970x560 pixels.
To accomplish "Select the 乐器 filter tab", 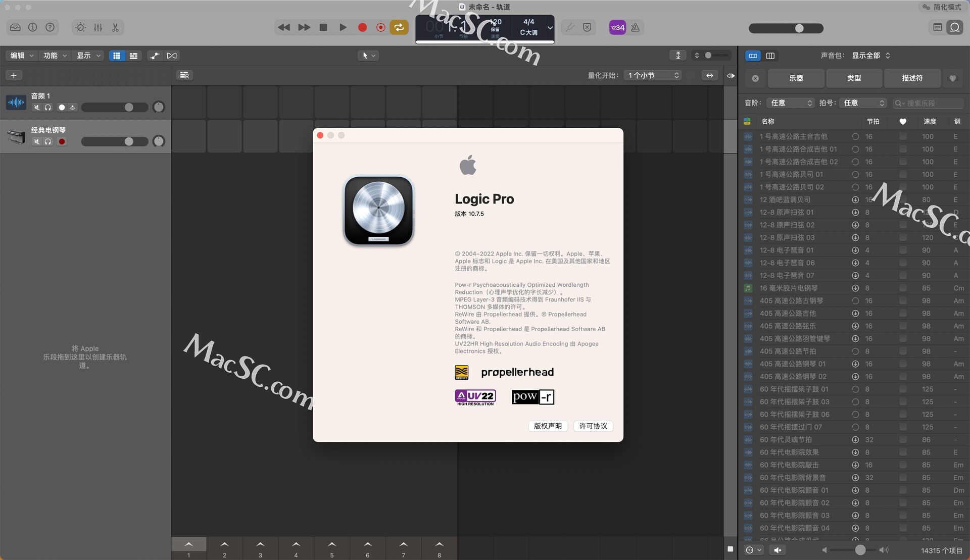I will point(796,78).
